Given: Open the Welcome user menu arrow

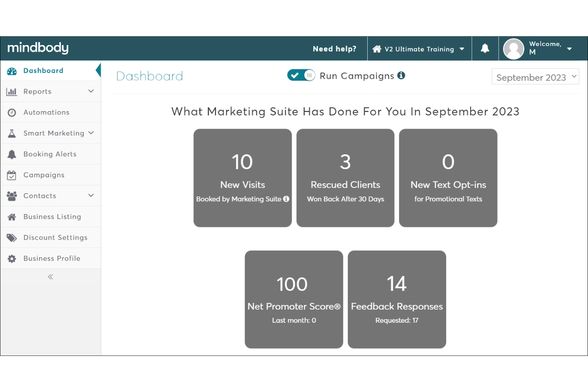Looking at the screenshot, I should point(569,49).
